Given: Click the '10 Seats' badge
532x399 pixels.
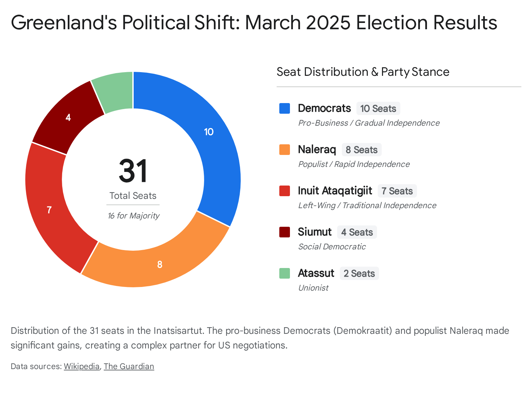Looking at the screenshot, I should click(378, 109).
